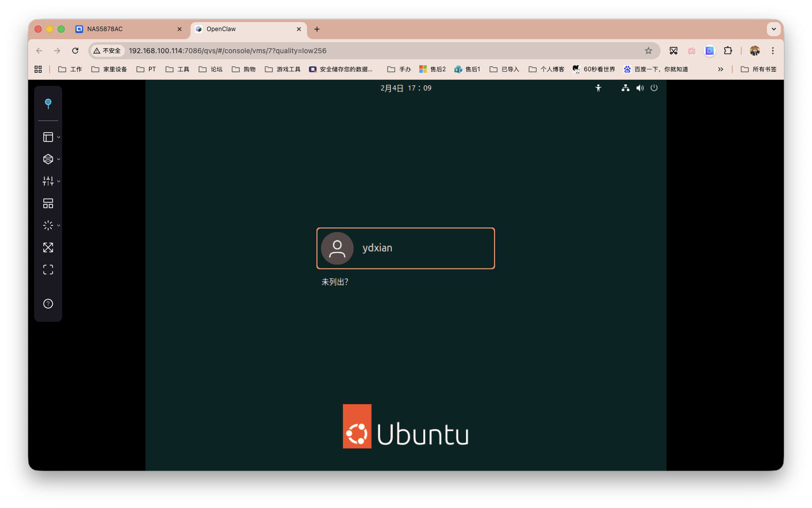Click the pin icon in console sidebar
The image size is (812, 508).
click(x=48, y=103)
